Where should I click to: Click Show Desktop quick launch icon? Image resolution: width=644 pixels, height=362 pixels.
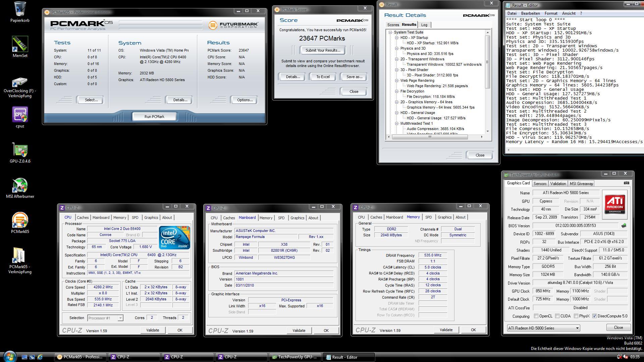pos(24,357)
